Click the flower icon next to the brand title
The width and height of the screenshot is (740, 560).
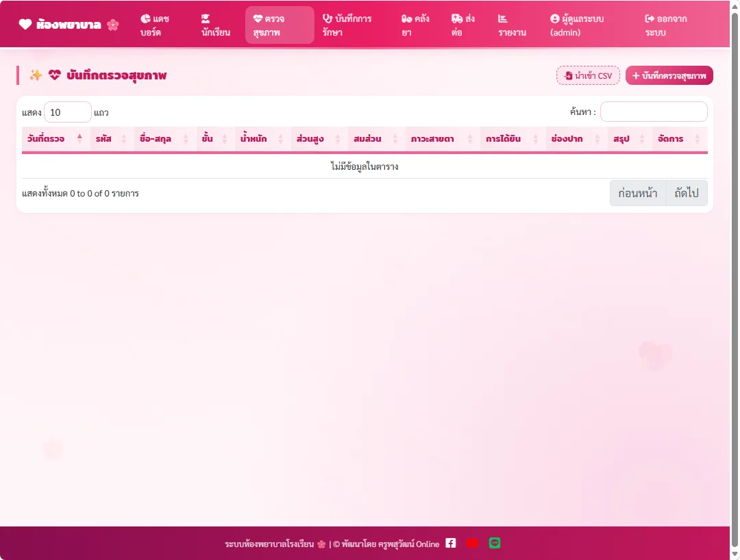coord(113,25)
